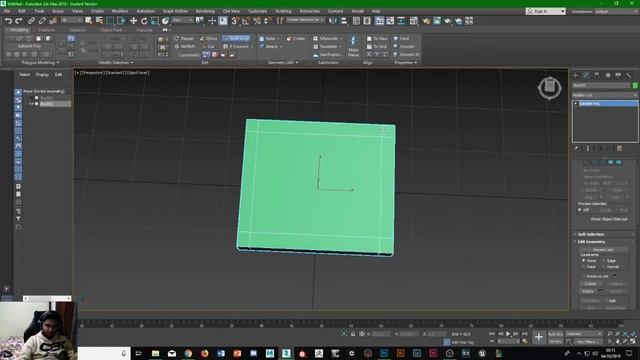Viewport: 640px width, 360px height.
Task: Click Repeat Last button in Edit Geometry
Action: coord(603,249)
